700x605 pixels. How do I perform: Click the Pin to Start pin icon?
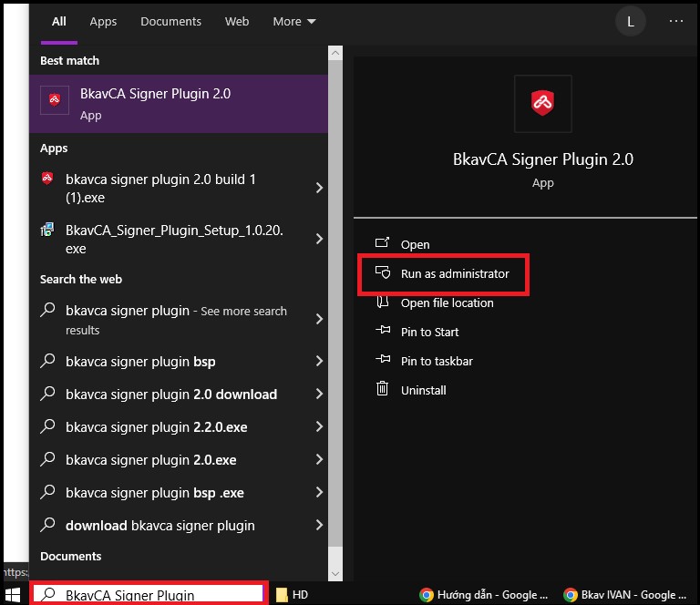tap(383, 332)
